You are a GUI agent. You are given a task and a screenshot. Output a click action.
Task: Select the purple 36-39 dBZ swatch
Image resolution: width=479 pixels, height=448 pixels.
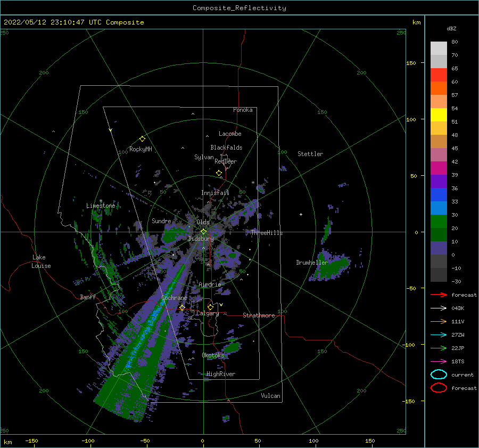click(439, 182)
